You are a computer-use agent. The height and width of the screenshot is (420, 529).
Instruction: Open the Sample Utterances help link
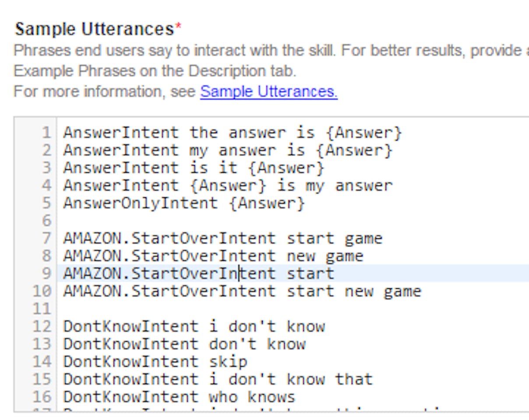point(268,92)
